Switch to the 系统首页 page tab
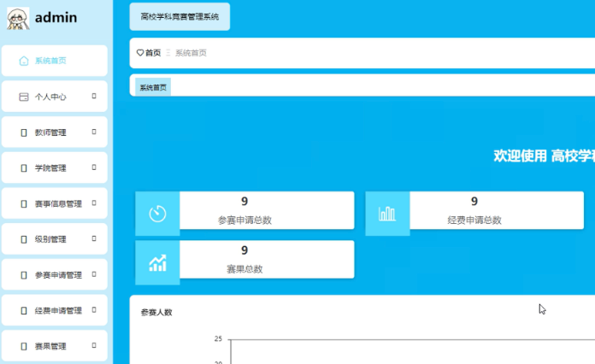 point(153,87)
